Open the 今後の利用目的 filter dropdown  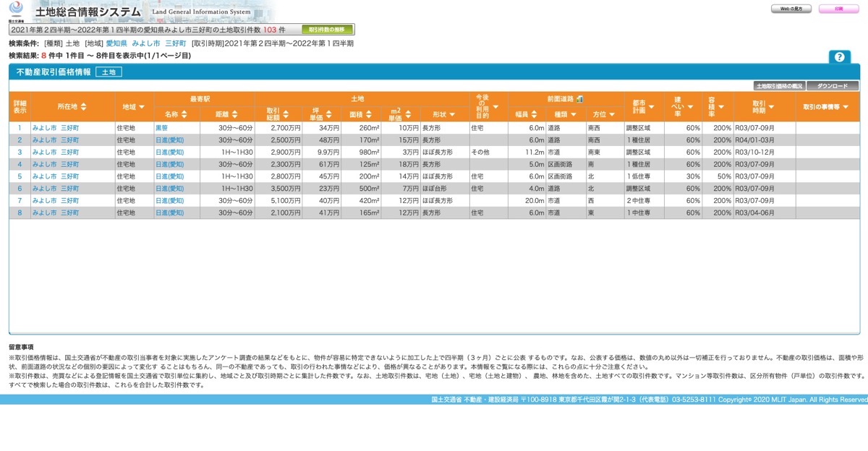pyautogui.click(x=495, y=107)
